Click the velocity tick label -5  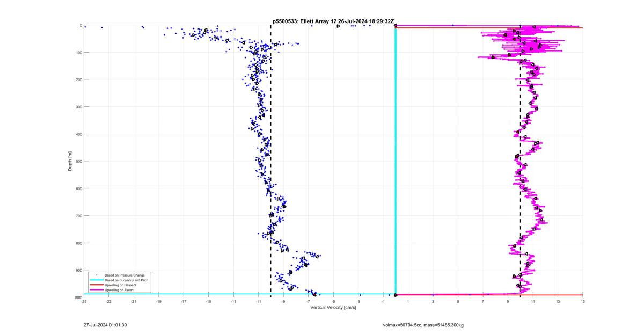(333, 302)
